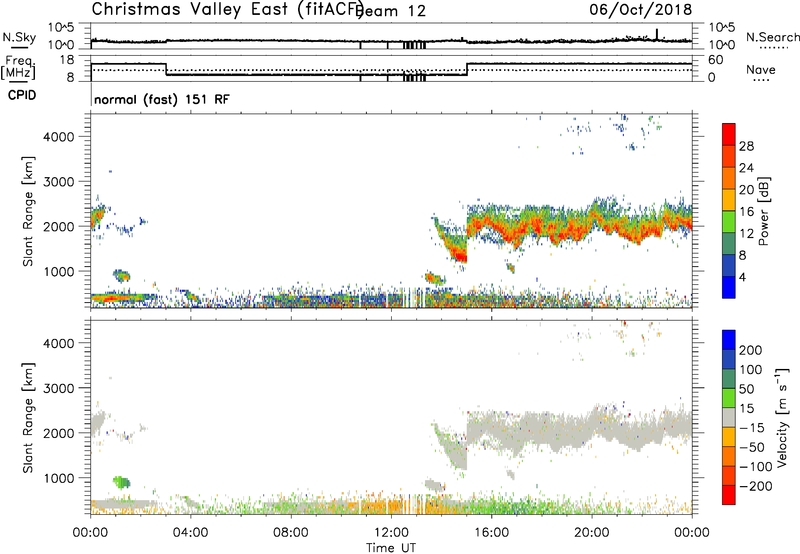This screenshot has height=554, width=800.
Task: Click the "16:00" time axis tick label
Action: [x=491, y=533]
